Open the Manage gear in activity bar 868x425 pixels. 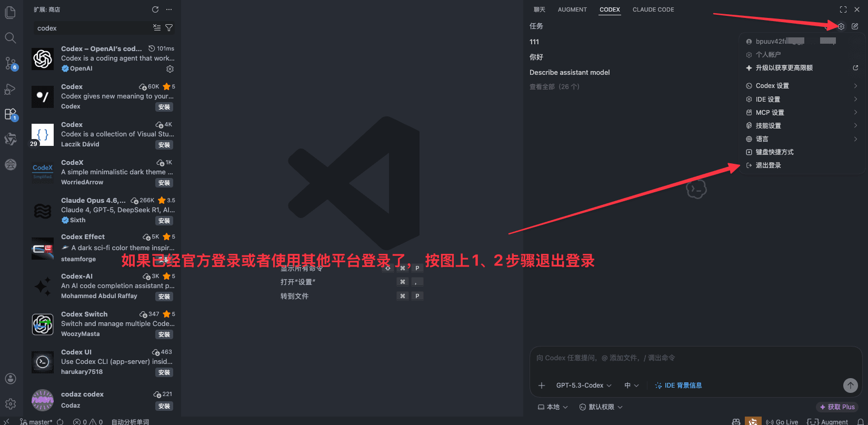pyautogui.click(x=10, y=404)
